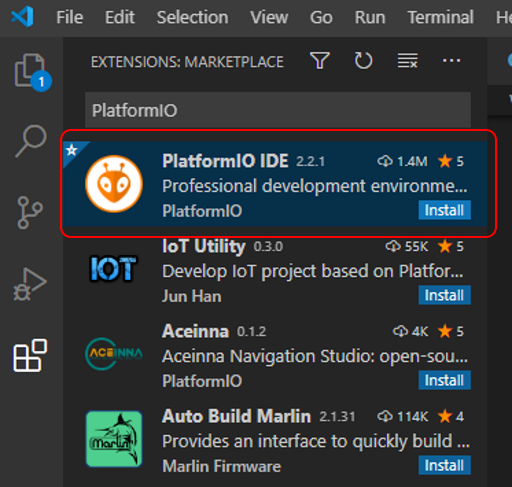Viewport: 512px width, 487px height.
Task: Open the Views and More Actions ellipsis
Action: (x=451, y=61)
